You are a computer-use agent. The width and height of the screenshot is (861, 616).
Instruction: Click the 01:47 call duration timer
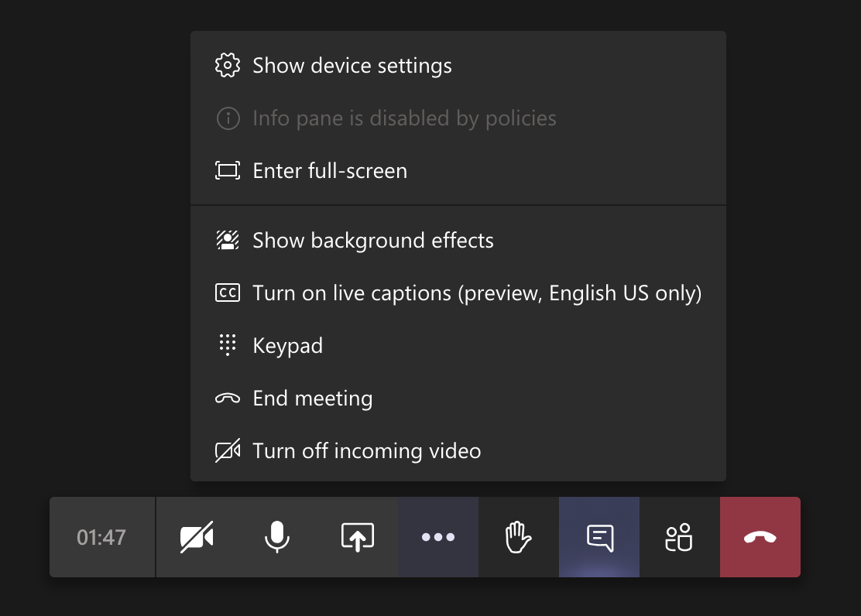tap(101, 537)
